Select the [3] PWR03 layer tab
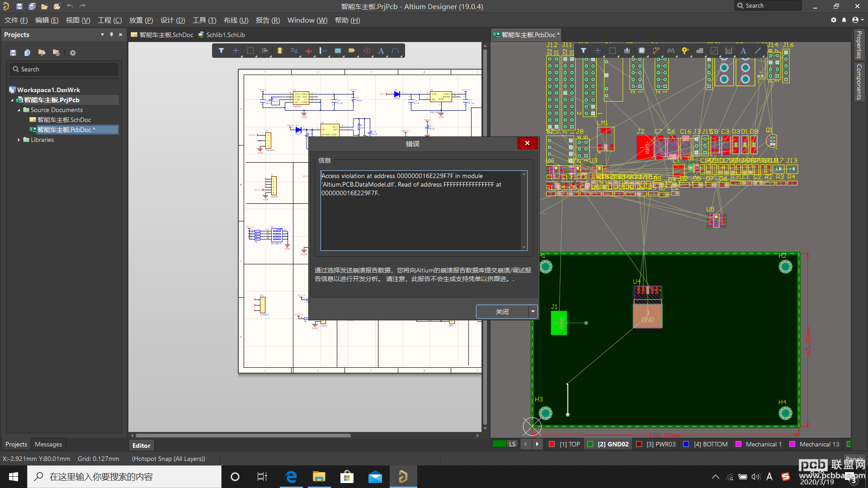868x488 pixels. 656,444
